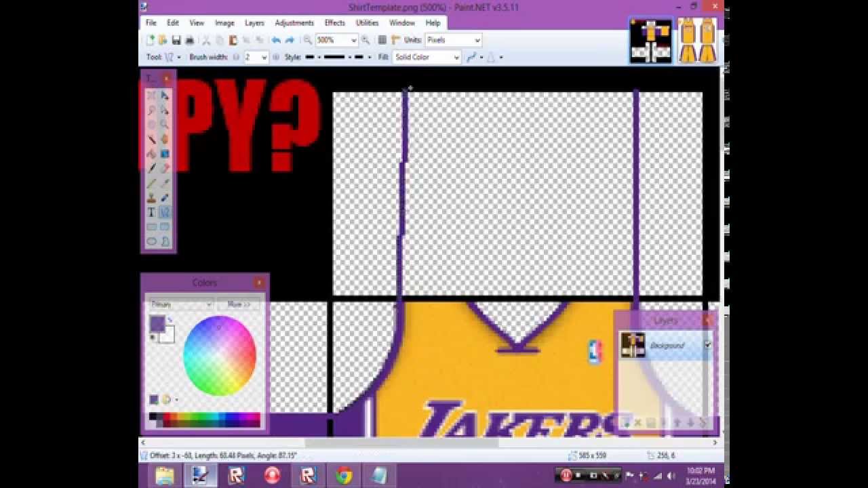
Task: Select the Clone Stamp tool
Action: 151,197
